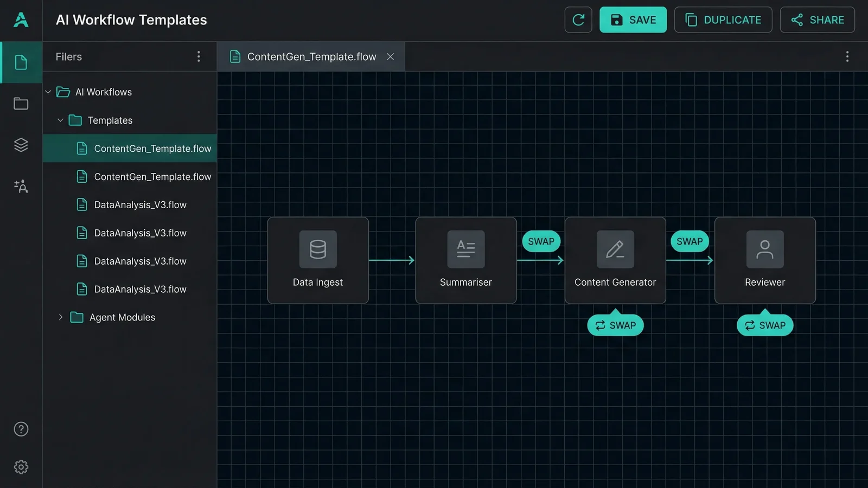Click SWAP below Reviewer node
Viewport: 868px width, 488px height.
click(765, 325)
